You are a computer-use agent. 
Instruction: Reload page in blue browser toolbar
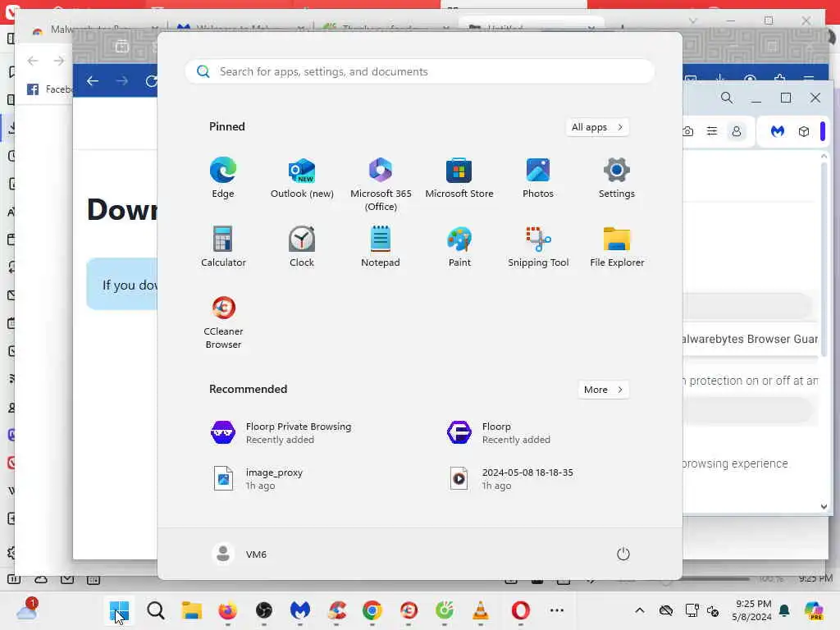point(152,81)
